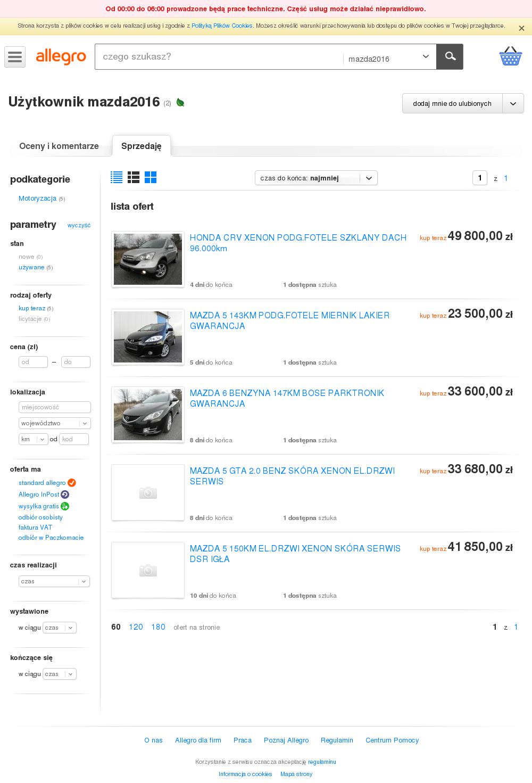Open search scope dropdown mazda2016
Viewport: 532px width, 783px height.
389,57
